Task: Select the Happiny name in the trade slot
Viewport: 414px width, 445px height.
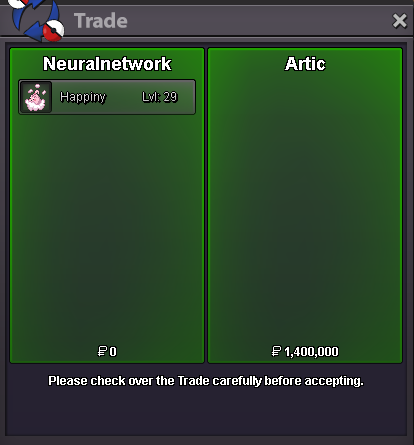Action: tap(83, 97)
